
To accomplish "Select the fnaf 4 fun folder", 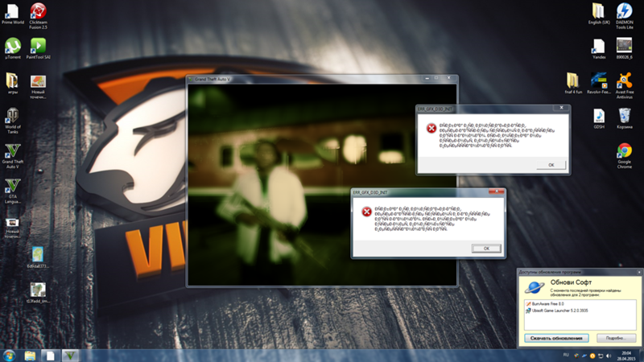I will [x=573, y=84].
